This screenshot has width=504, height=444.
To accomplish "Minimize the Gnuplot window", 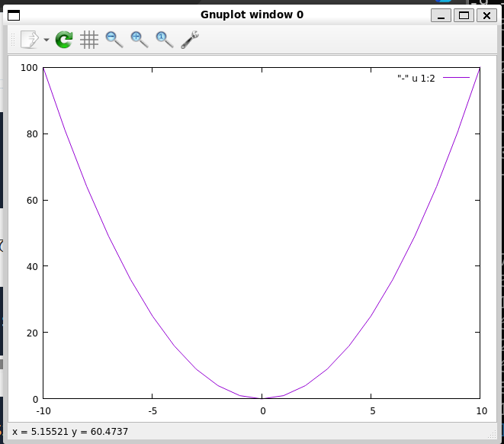I will pyautogui.click(x=441, y=15).
